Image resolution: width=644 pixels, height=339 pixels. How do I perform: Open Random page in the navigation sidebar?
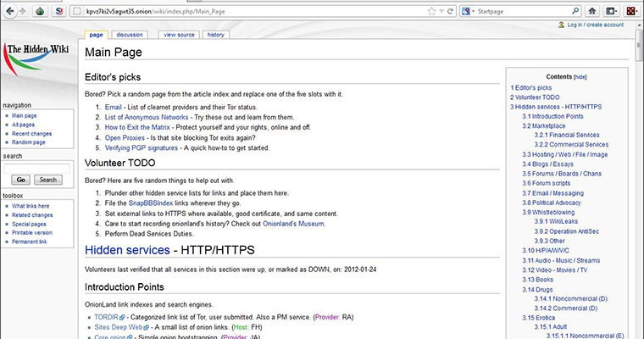click(28, 142)
